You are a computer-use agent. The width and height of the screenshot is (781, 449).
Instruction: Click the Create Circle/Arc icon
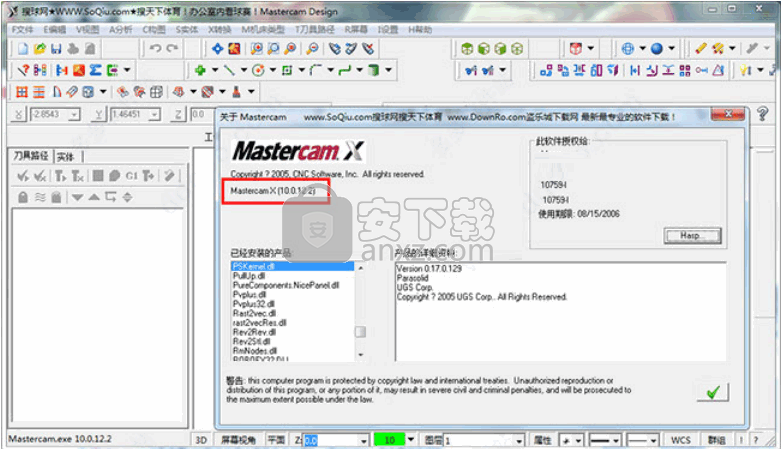point(258,70)
